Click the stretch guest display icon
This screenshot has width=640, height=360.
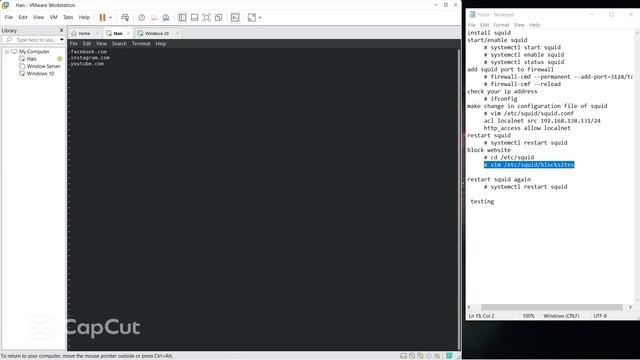[x=252, y=18]
